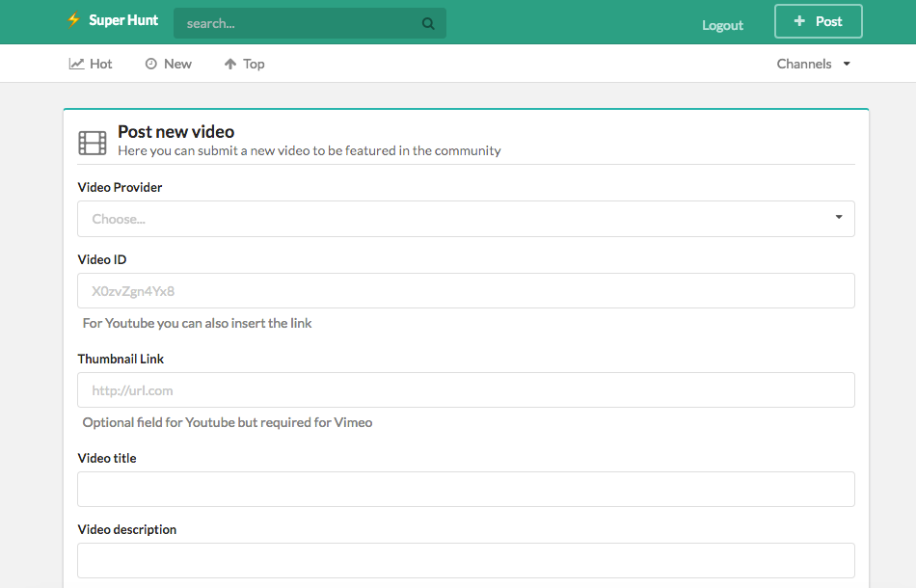Click the Post new video heading
The image size is (916, 588).
click(175, 131)
